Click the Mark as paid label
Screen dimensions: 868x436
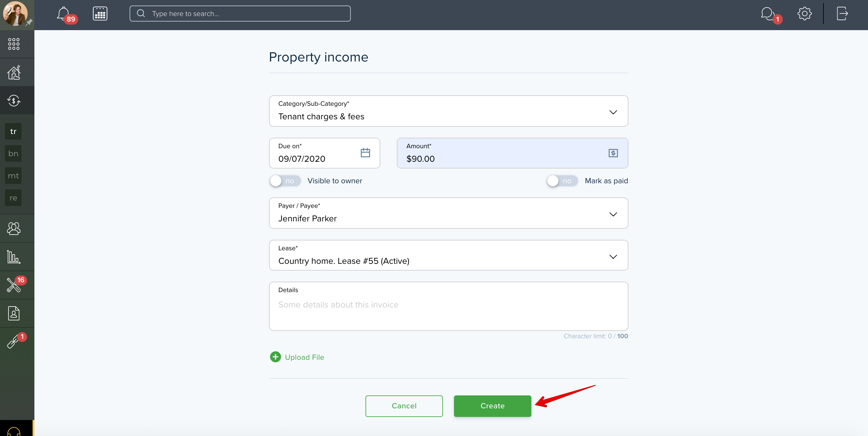606,181
